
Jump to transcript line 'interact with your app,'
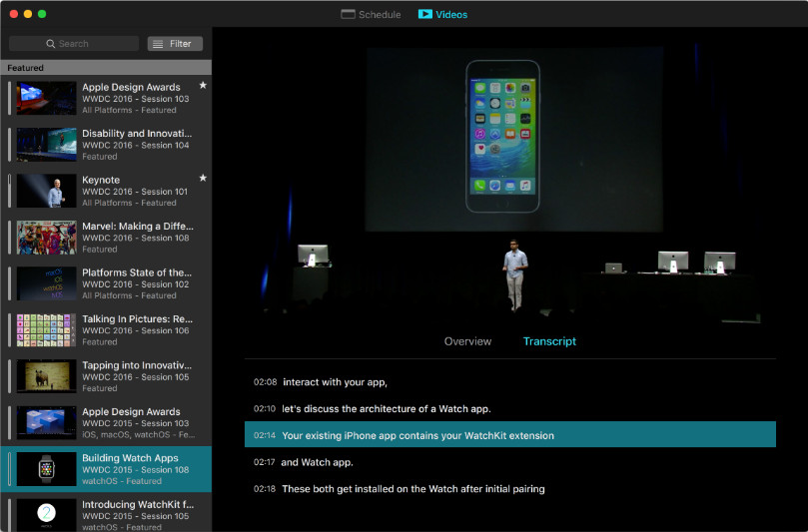[x=510, y=382]
